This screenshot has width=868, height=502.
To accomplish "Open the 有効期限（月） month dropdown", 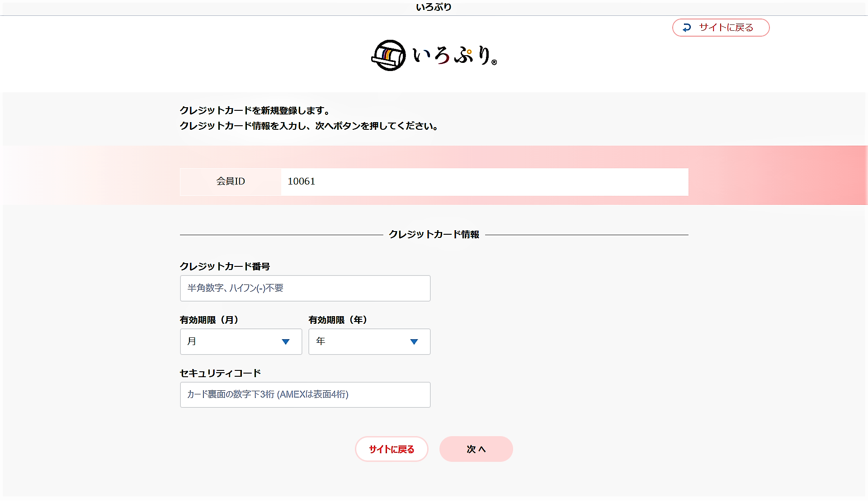I will 241,341.
